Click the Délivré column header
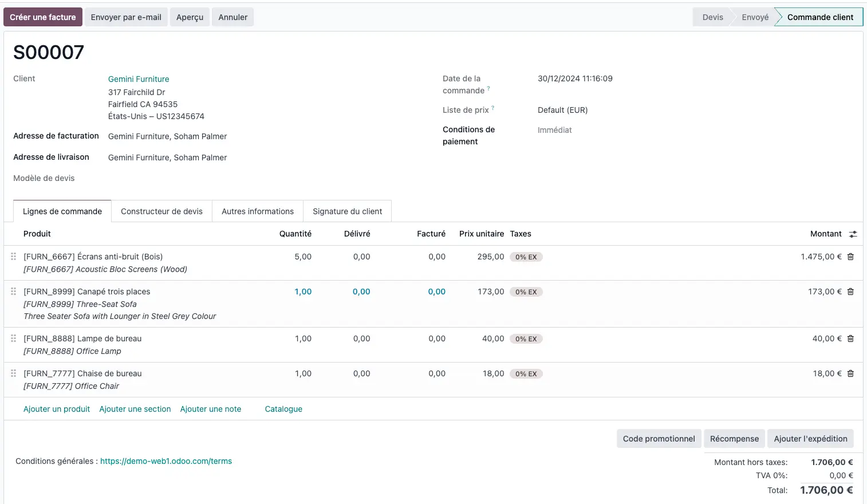 click(357, 234)
